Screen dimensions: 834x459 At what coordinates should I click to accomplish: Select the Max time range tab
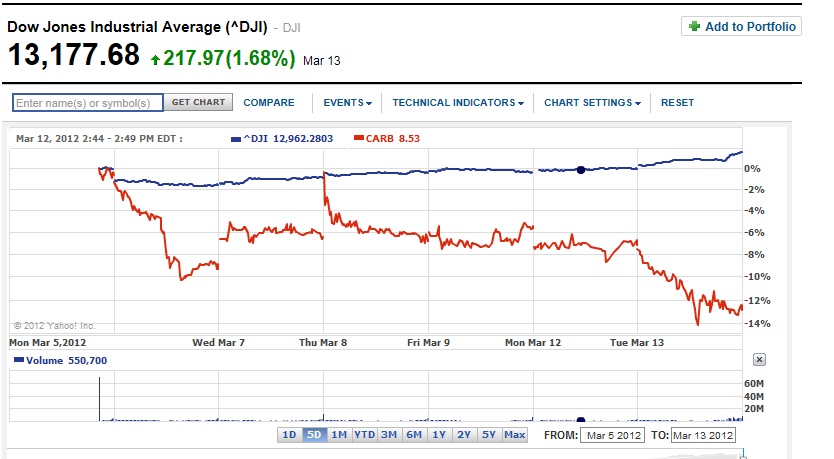[x=514, y=435]
